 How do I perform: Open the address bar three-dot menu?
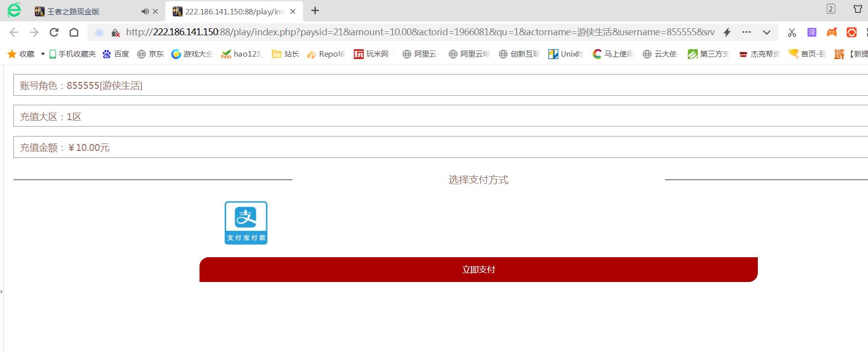[746, 32]
